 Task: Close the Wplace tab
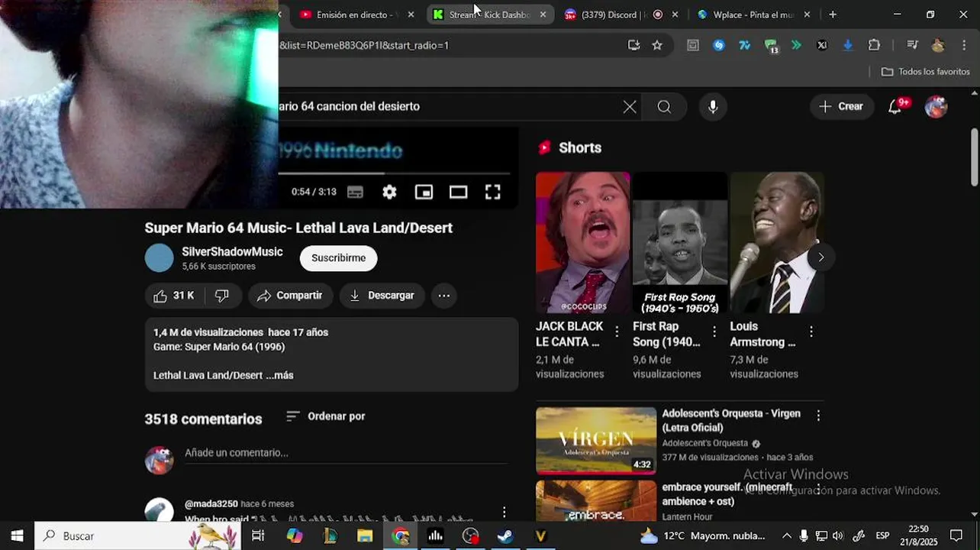pos(807,15)
